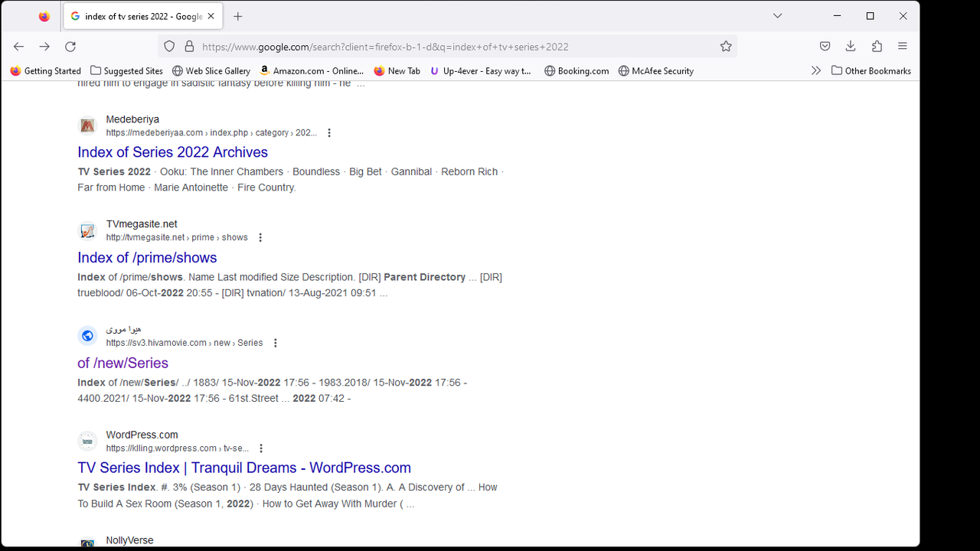Open the Getting Started bookmark
Image resolution: width=980 pixels, height=551 pixels.
click(x=46, y=71)
